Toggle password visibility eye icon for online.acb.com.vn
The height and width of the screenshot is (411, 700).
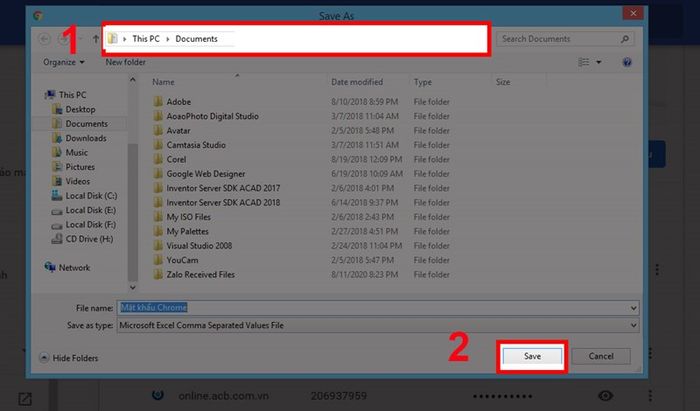605,395
